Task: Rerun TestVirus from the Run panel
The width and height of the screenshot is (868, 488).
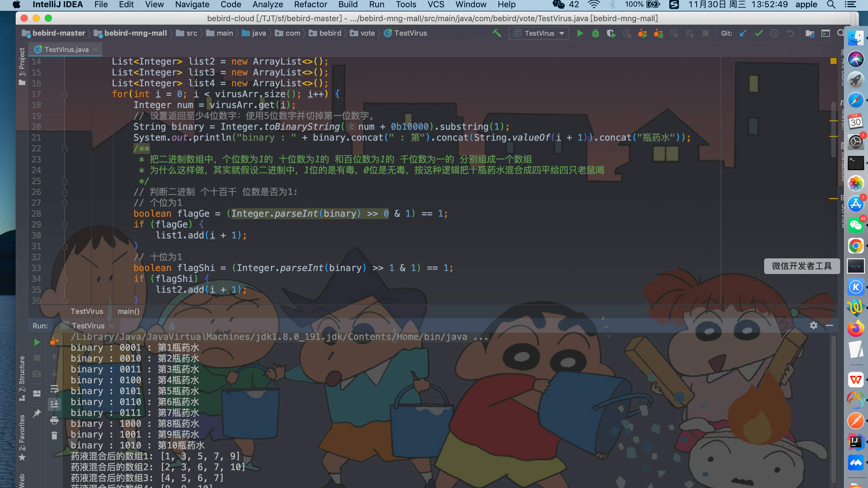Action: click(37, 343)
